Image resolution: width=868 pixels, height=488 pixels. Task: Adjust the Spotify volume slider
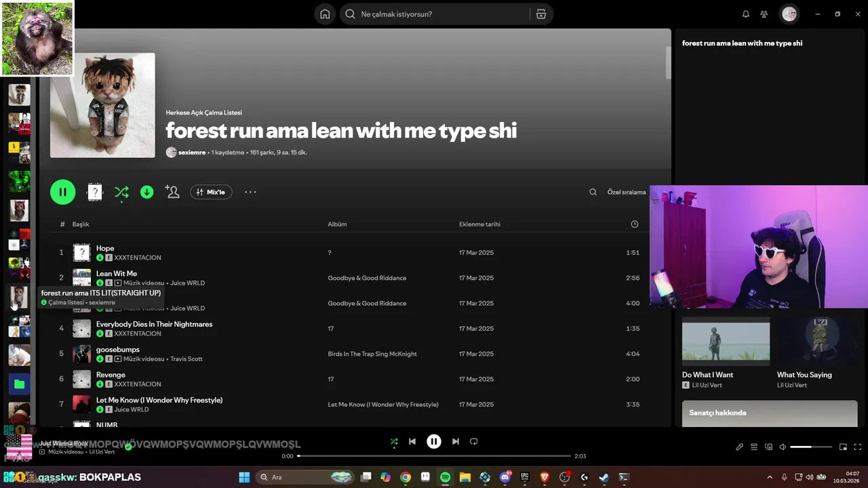[811, 447]
